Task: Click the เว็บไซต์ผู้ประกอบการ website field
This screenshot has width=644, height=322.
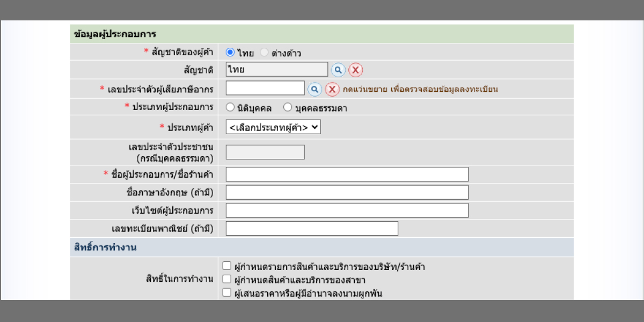Action: (347, 210)
